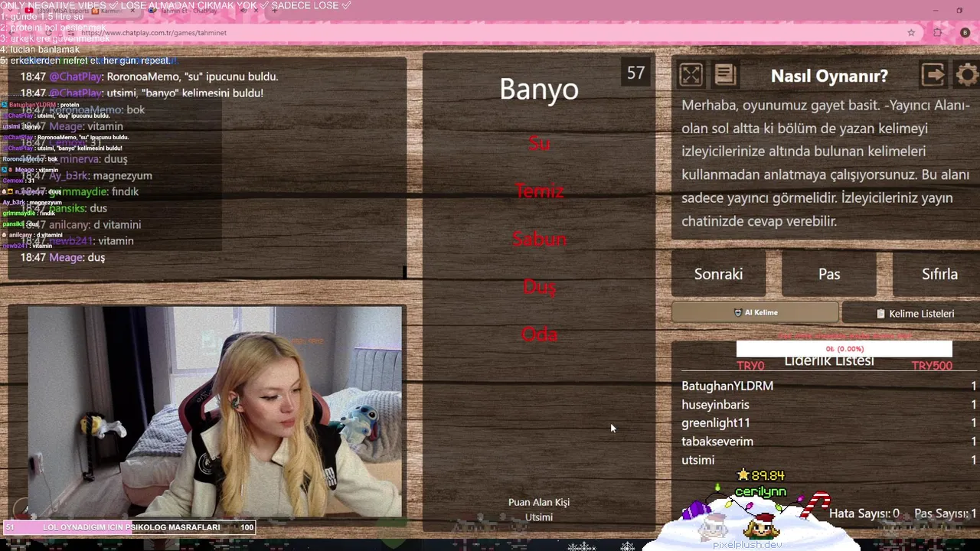The height and width of the screenshot is (551, 980).
Task: Click the donation progress bar 0₺ (0.00%)
Action: [844, 349]
